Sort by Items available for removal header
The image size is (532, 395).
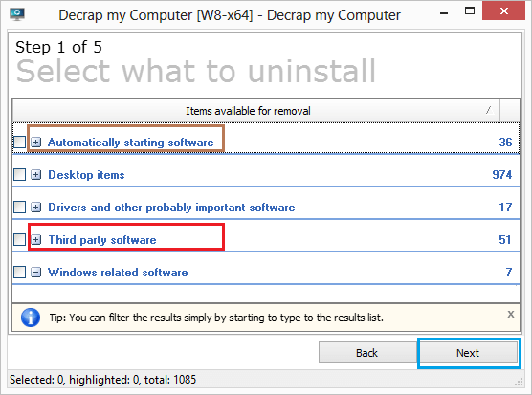pyautogui.click(x=255, y=111)
